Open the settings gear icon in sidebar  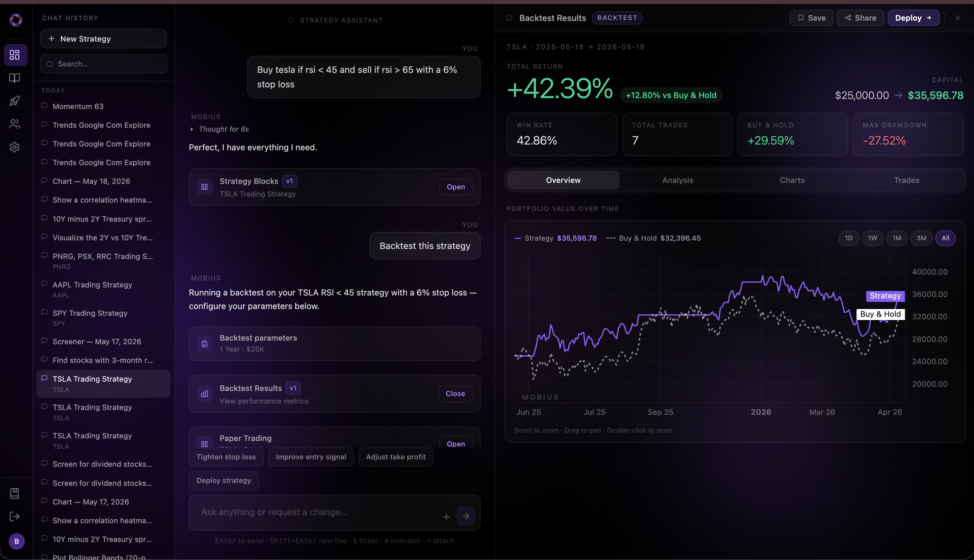coord(15,147)
